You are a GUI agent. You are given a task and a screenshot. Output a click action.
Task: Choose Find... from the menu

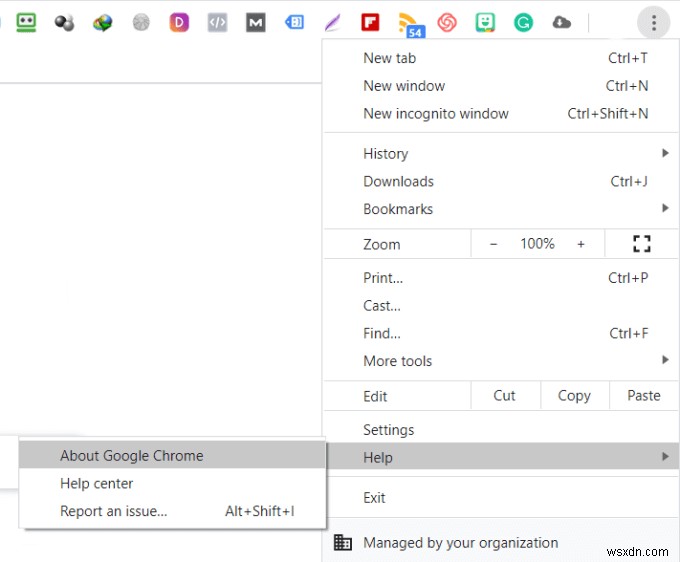pyautogui.click(x=501, y=333)
